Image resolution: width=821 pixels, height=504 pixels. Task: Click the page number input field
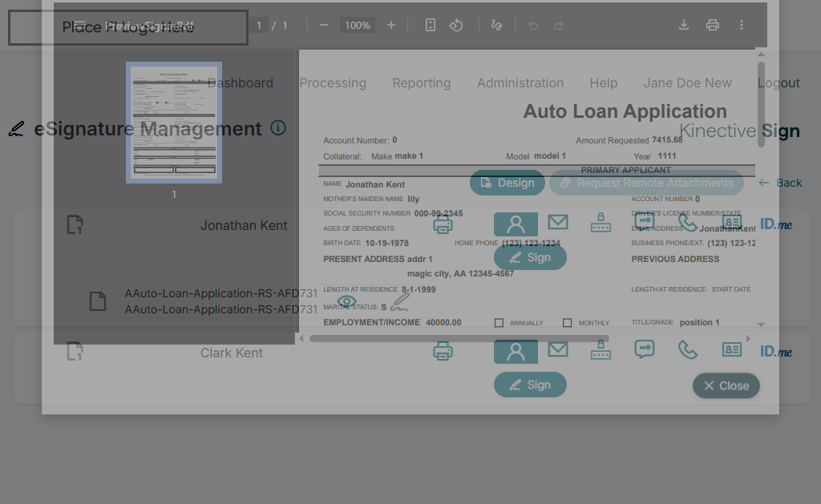[x=259, y=25]
